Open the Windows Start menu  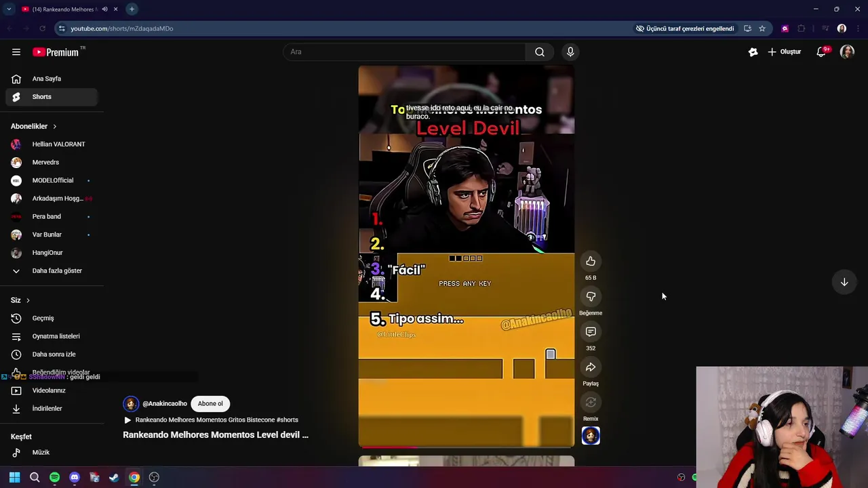click(x=14, y=477)
